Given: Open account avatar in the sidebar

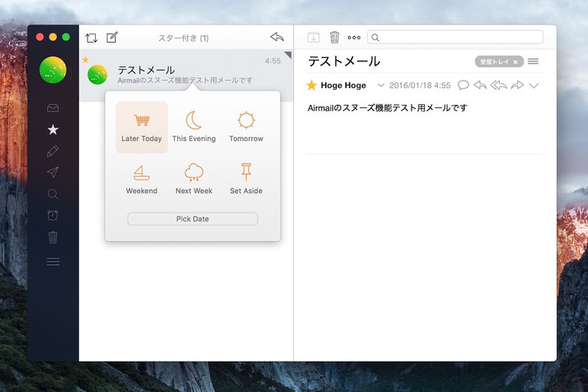Looking at the screenshot, I should [x=53, y=70].
